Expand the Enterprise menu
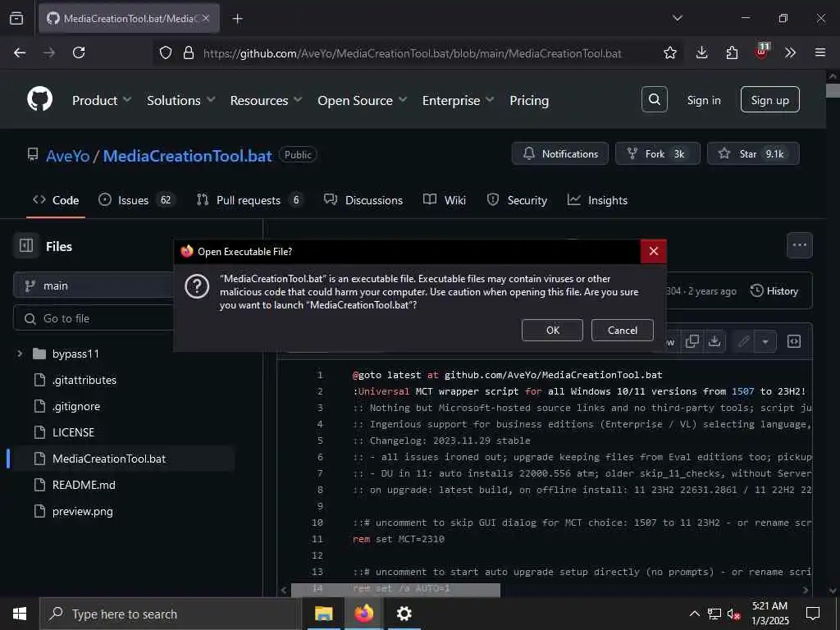 pyautogui.click(x=458, y=100)
